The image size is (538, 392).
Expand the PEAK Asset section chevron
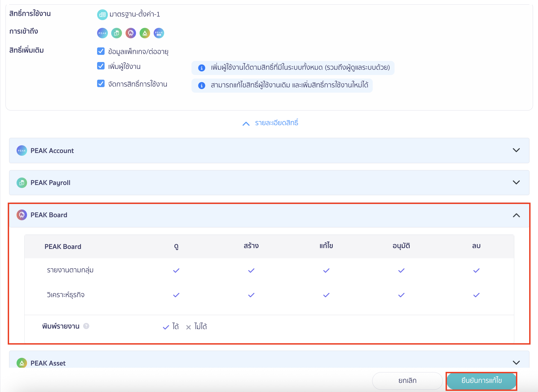tap(516, 363)
